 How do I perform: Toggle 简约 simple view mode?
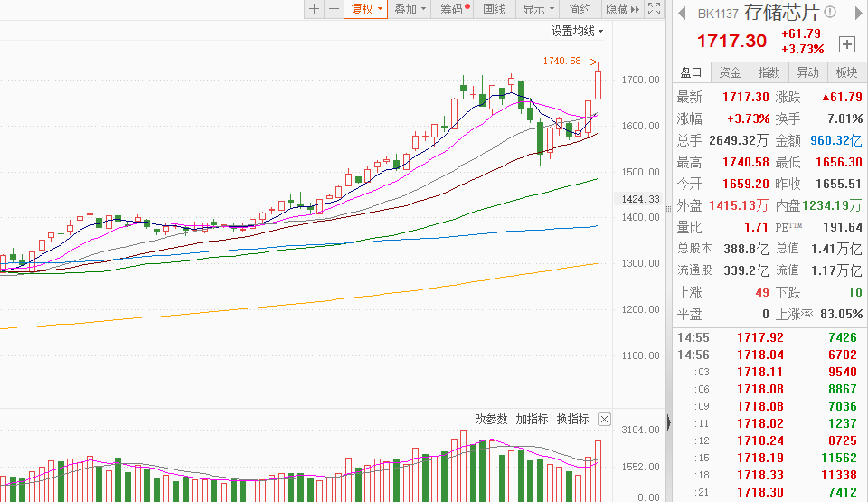click(x=580, y=9)
